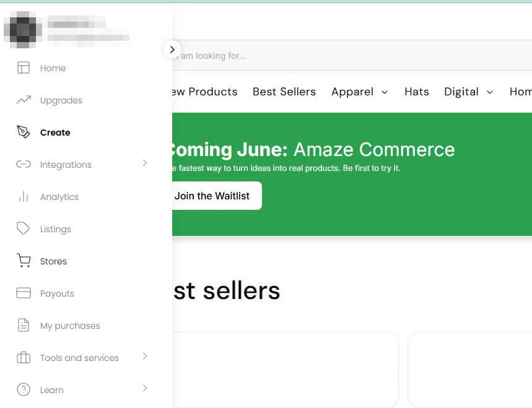Viewport: 532px width, 408px height.
Task: Click the blurred profile avatar
Action: point(23,30)
